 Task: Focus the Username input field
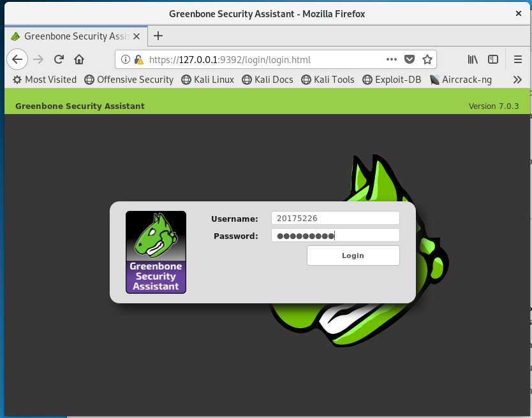pyautogui.click(x=336, y=218)
